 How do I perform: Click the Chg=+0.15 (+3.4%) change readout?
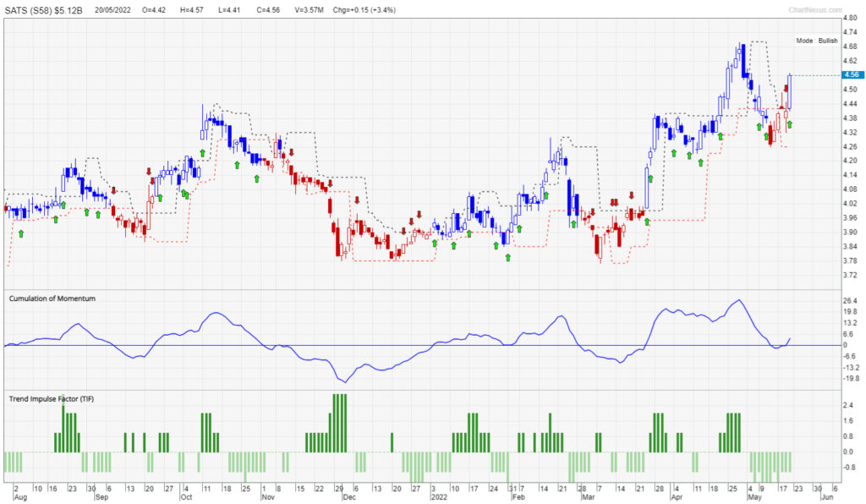pyautogui.click(x=364, y=10)
